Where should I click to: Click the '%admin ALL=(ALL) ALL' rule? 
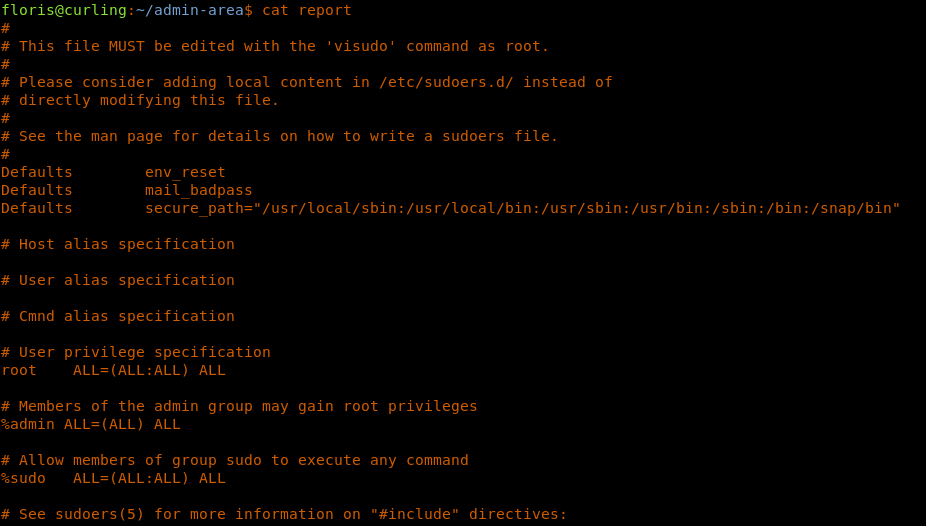91,424
